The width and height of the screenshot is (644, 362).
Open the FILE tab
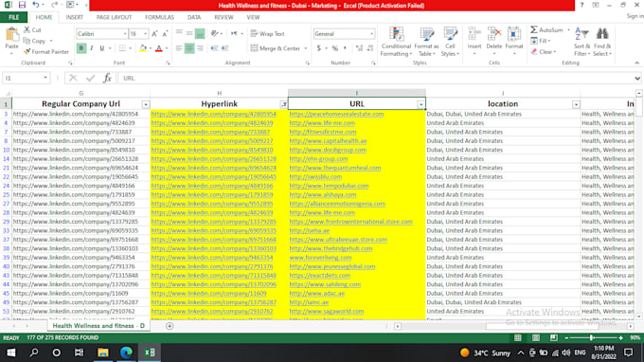(14, 17)
